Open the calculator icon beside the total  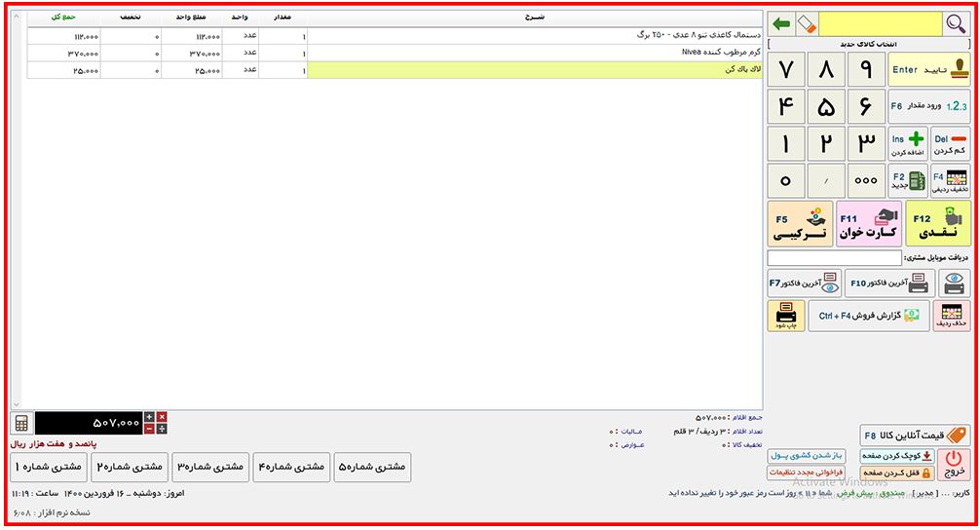click(x=19, y=423)
